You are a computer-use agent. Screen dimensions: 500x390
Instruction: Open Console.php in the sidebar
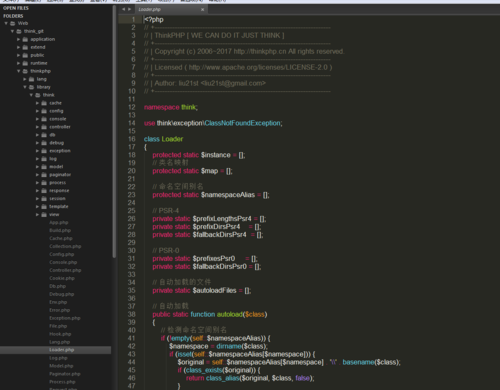tap(63, 262)
